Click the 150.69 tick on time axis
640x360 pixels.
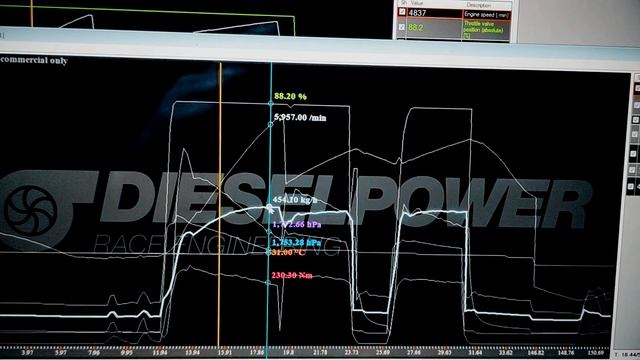[596, 352]
